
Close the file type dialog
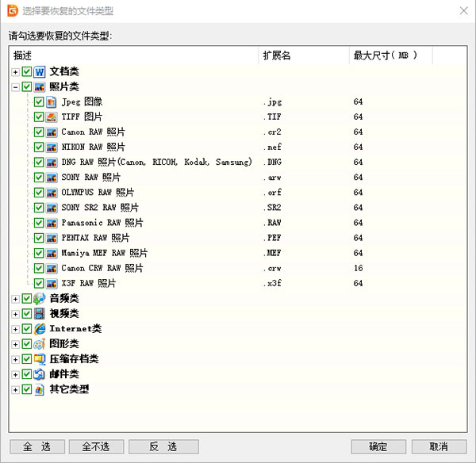click(463, 11)
